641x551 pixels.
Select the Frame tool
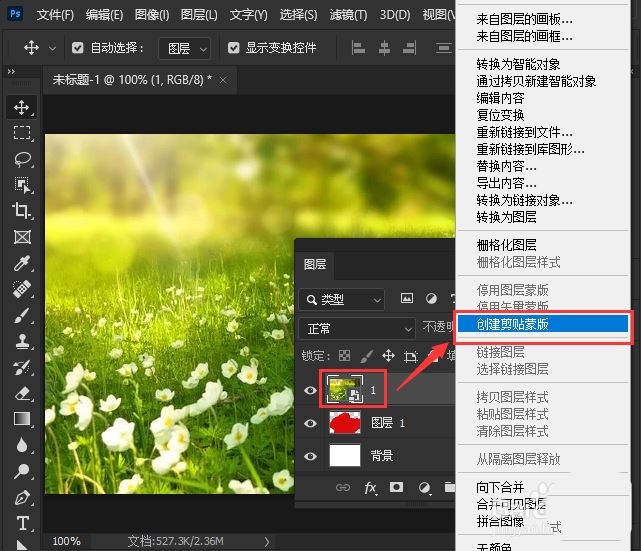click(x=22, y=237)
